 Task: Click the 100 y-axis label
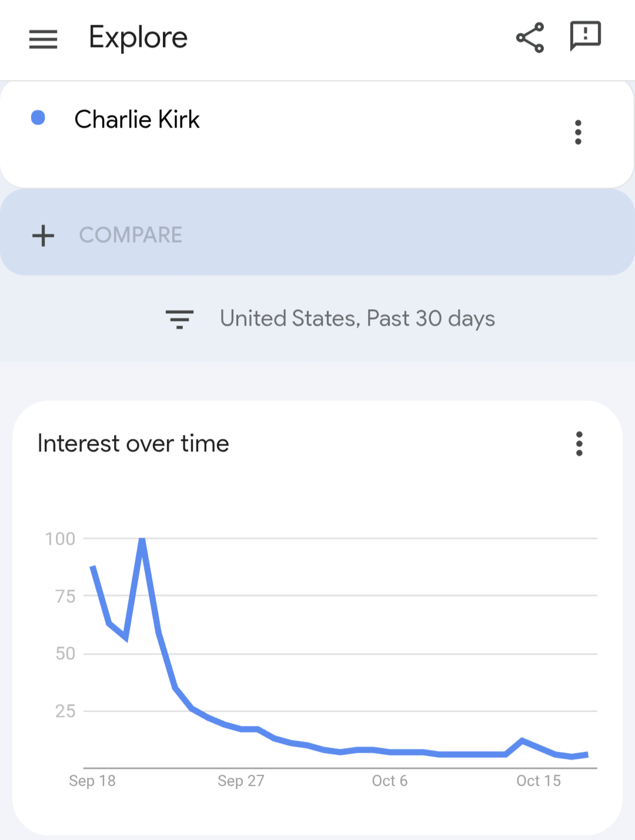[x=61, y=538]
